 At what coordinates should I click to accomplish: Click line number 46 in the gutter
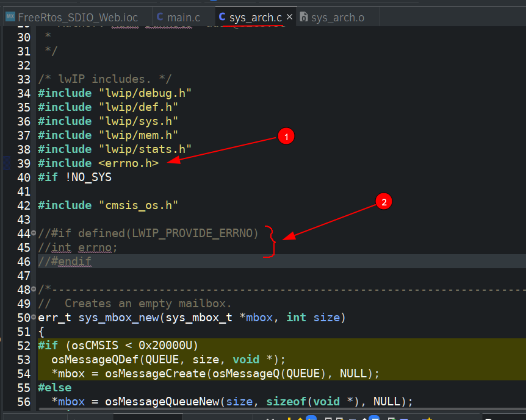coord(23,262)
